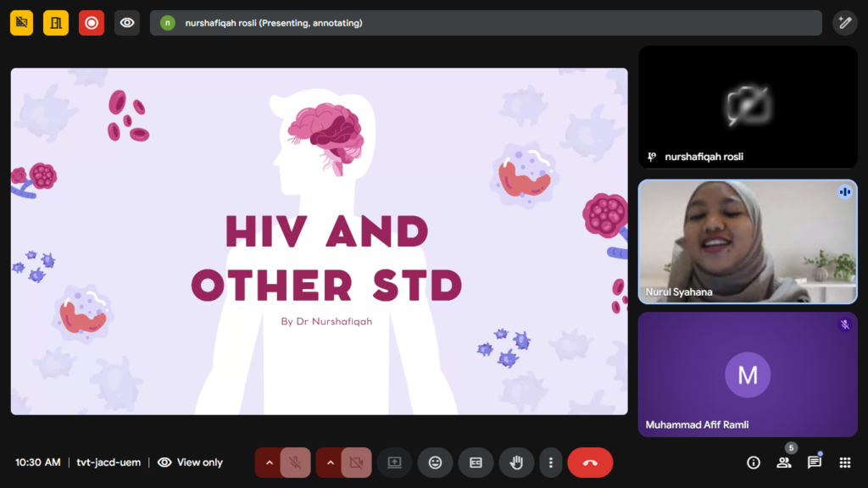Show the people list with 5 participants

click(x=784, y=463)
